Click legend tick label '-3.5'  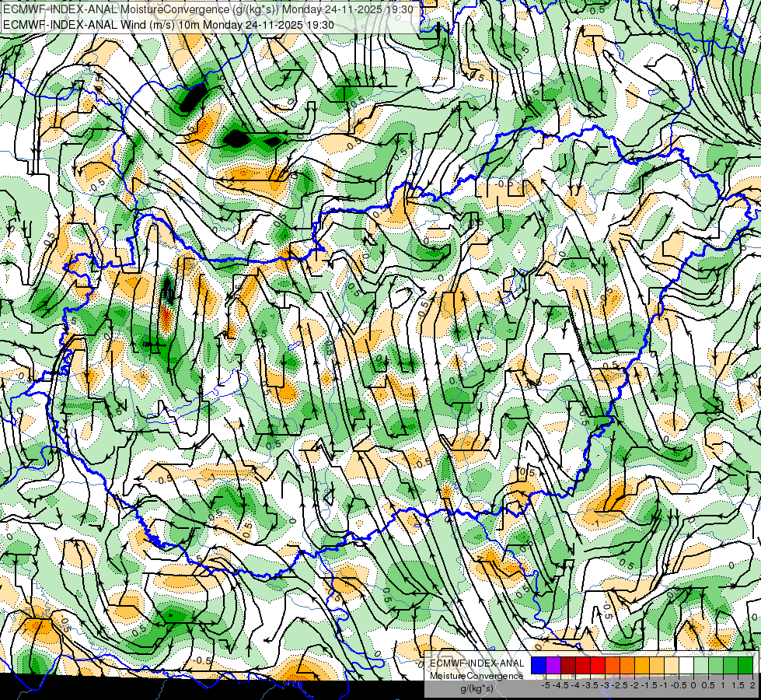(x=591, y=685)
